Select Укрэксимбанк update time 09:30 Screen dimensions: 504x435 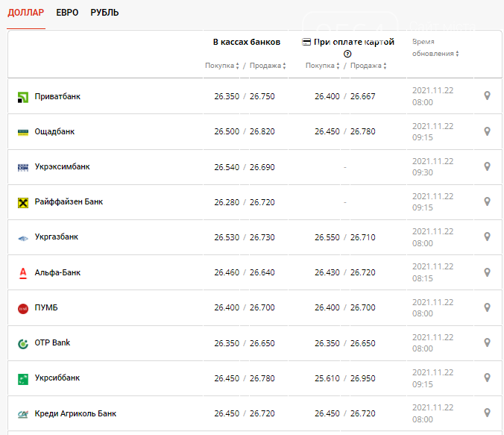pos(422,172)
